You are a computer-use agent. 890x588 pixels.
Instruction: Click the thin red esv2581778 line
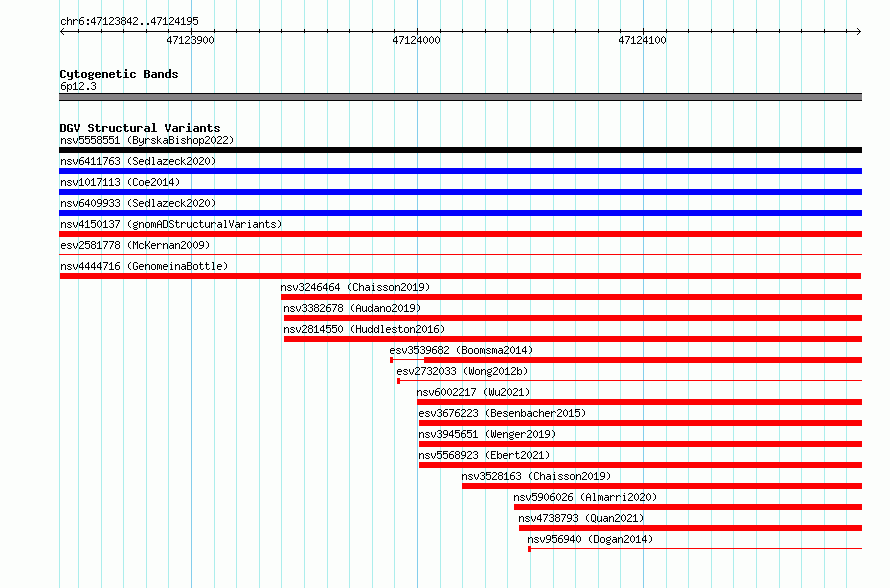tap(460, 255)
